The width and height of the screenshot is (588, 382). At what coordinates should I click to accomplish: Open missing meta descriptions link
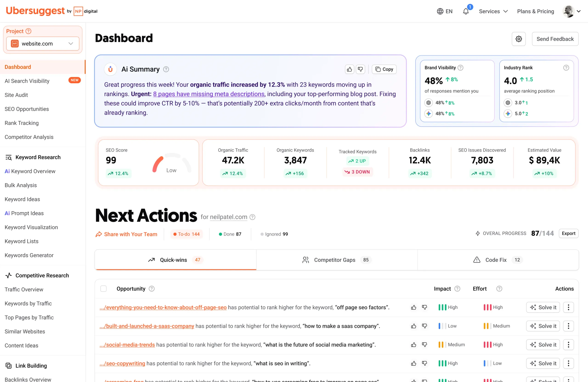click(209, 94)
